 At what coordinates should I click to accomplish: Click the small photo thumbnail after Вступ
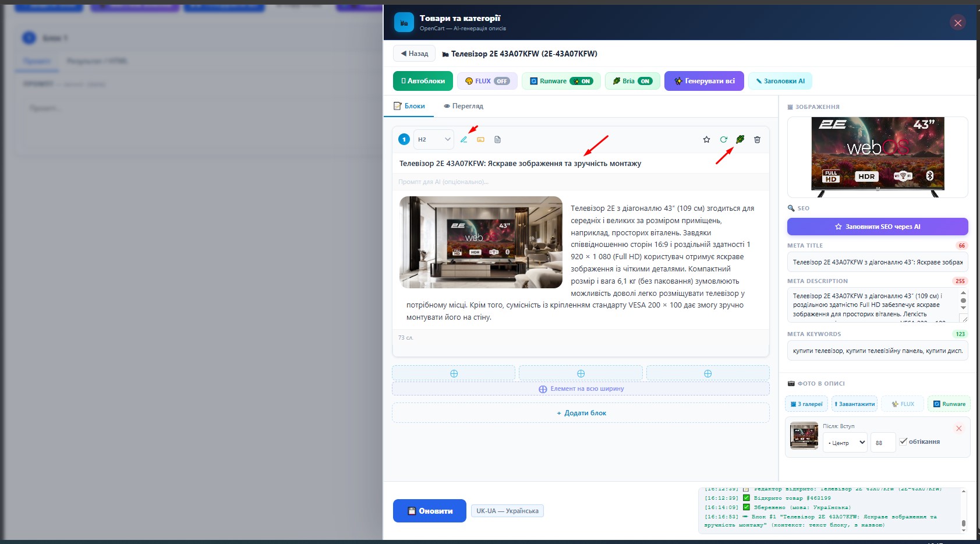(x=804, y=436)
